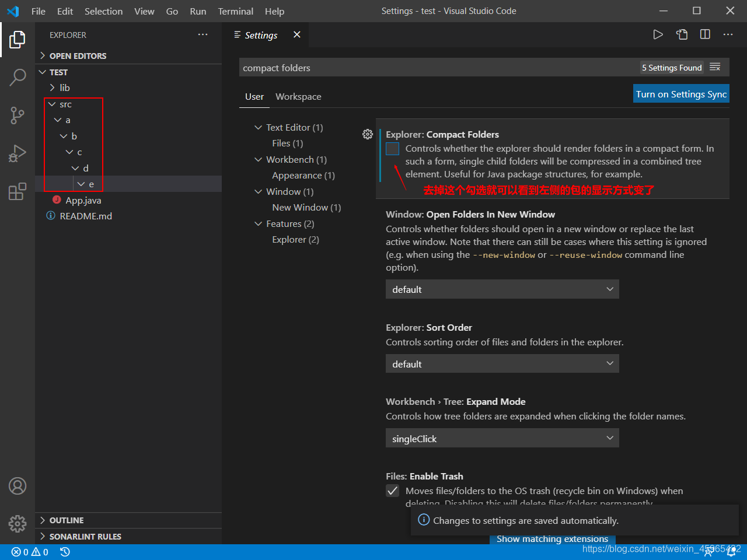The height and width of the screenshot is (560, 747).
Task: Split the editor to the right
Action: 705,34
